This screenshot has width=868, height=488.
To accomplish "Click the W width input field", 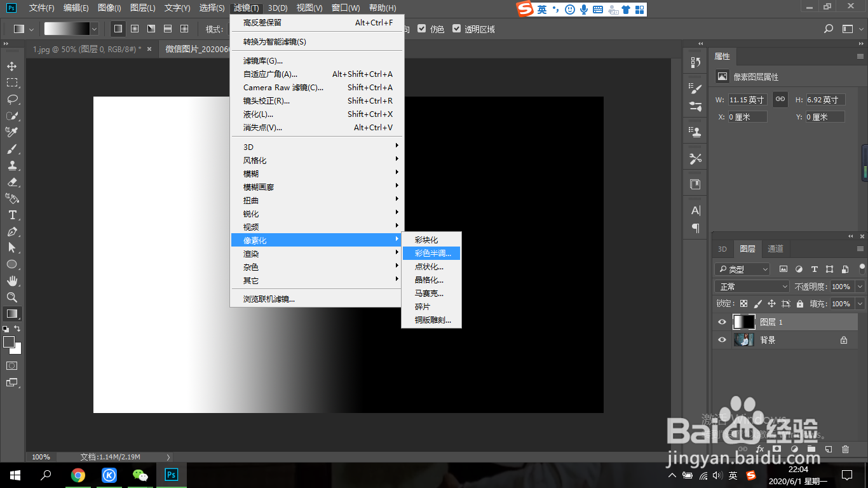I will tap(747, 100).
